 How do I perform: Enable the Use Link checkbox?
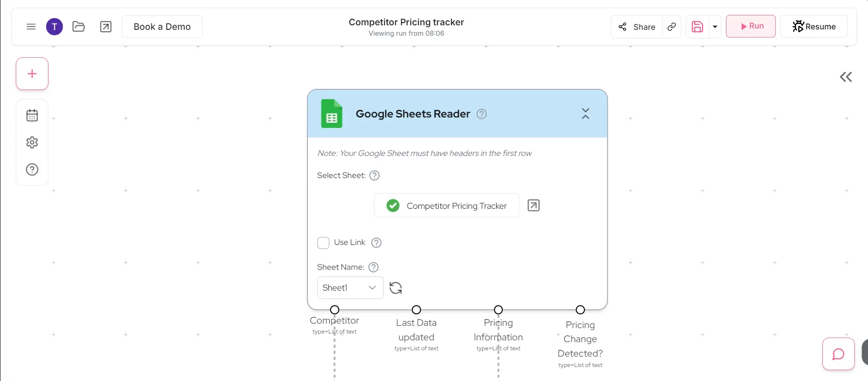[x=323, y=243]
